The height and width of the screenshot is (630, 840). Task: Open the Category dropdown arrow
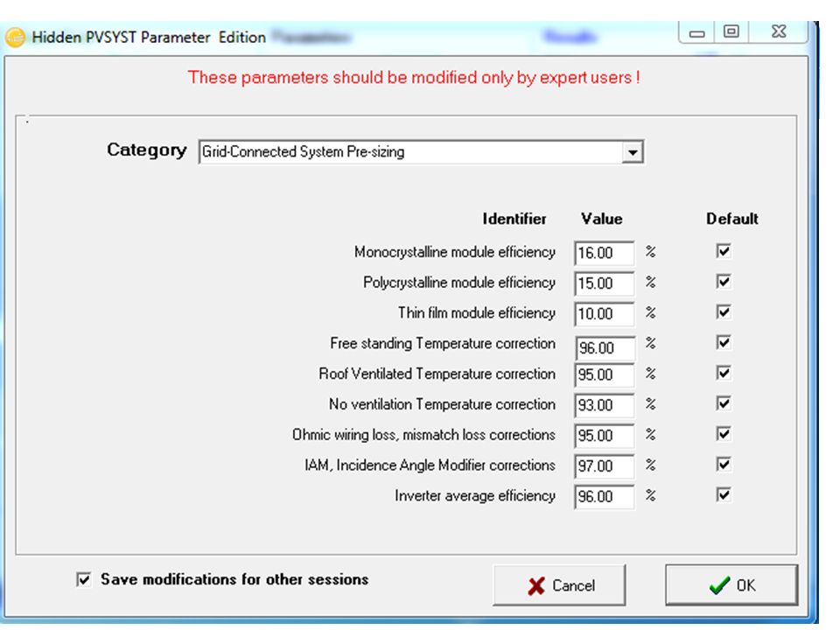tap(633, 152)
